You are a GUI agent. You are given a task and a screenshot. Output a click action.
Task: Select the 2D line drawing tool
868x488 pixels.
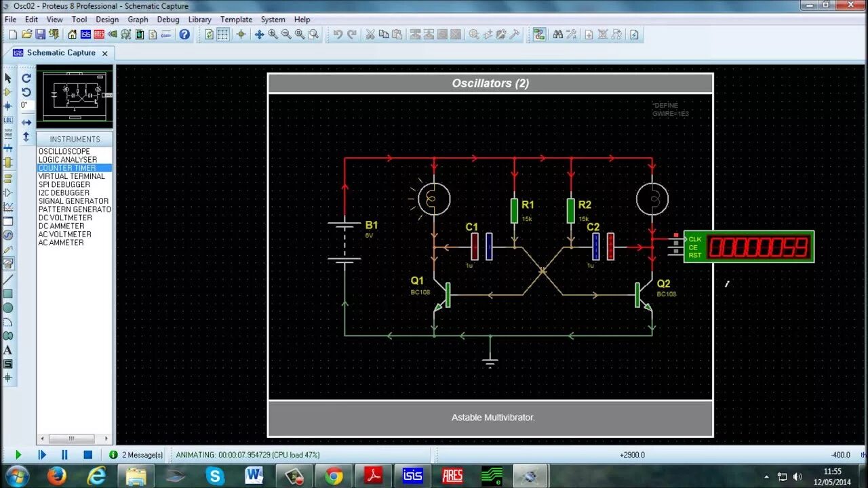[x=8, y=279]
